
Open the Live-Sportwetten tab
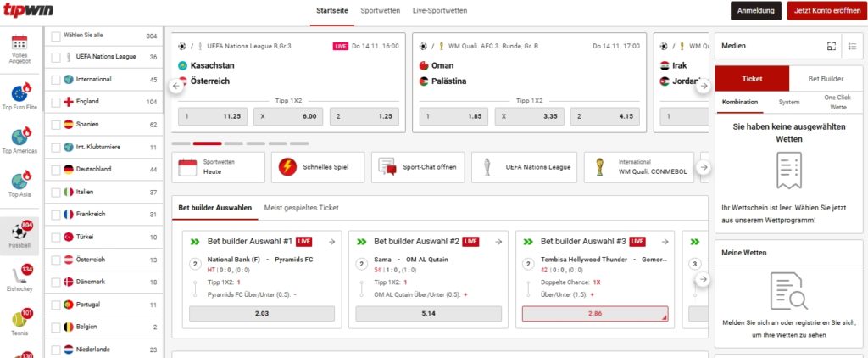(440, 10)
